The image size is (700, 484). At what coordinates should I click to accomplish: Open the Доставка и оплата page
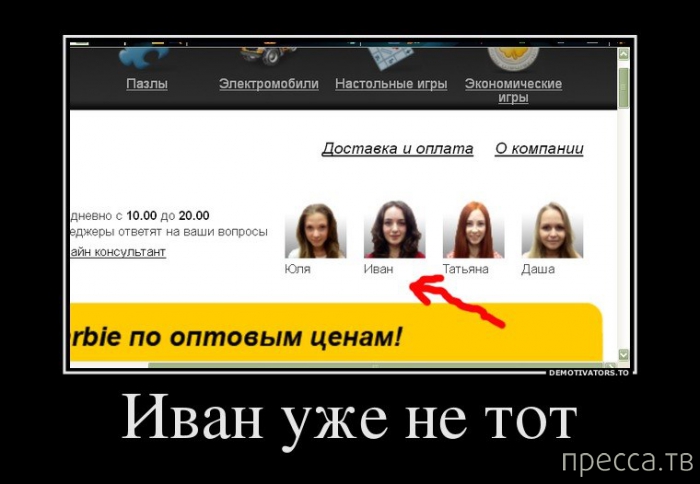click(x=397, y=149)
